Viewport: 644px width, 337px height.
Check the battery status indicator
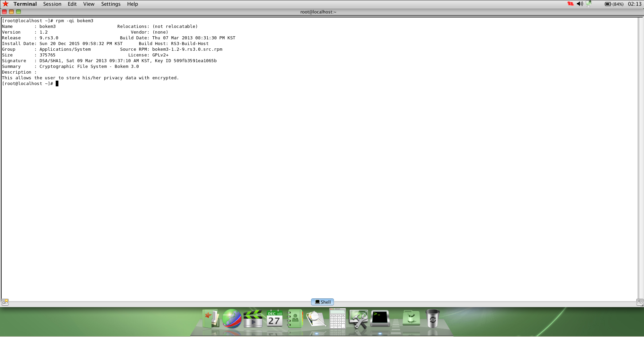[x=614, y=4]
